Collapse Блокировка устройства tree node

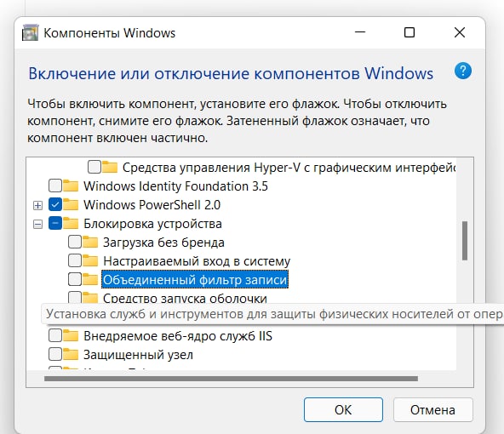point(38,224)
